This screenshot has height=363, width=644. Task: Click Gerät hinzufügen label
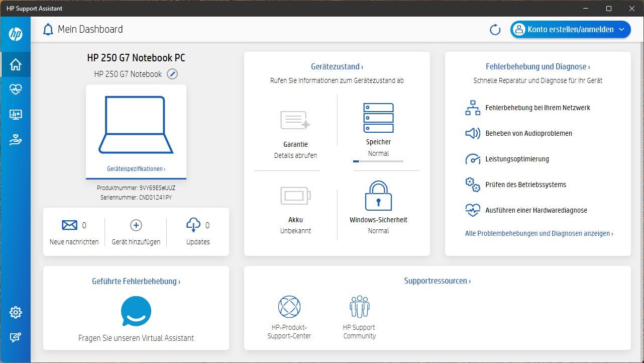pyautogui.click(x=136, y=242)
